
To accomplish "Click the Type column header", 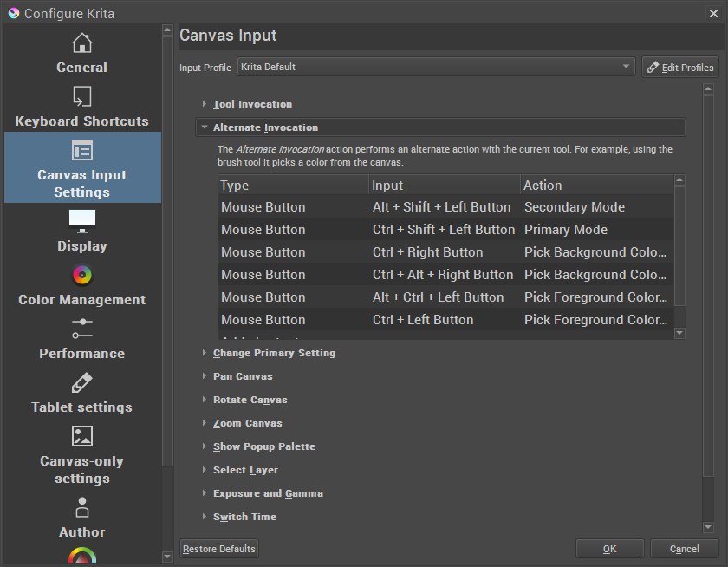I will click(293, 186).
